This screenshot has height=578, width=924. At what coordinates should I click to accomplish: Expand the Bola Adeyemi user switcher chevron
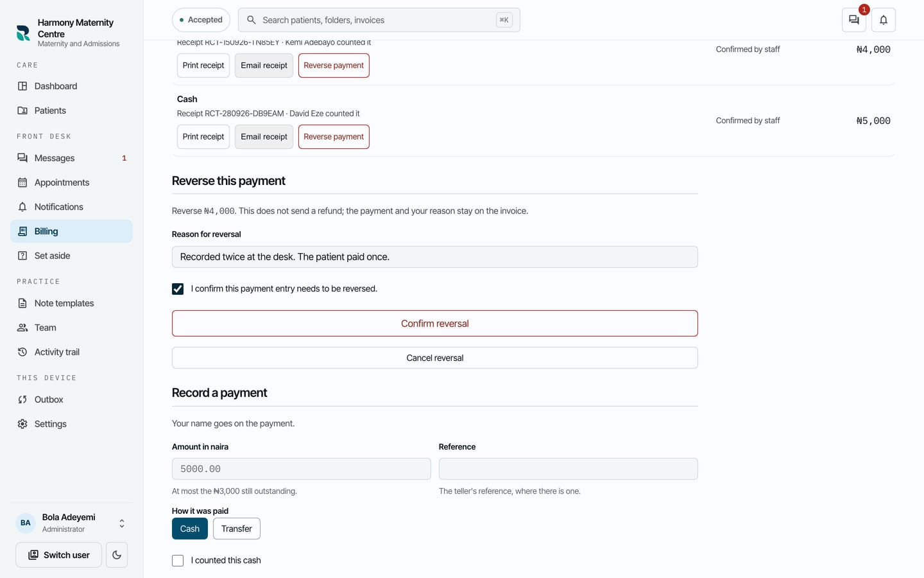(122, 523)
